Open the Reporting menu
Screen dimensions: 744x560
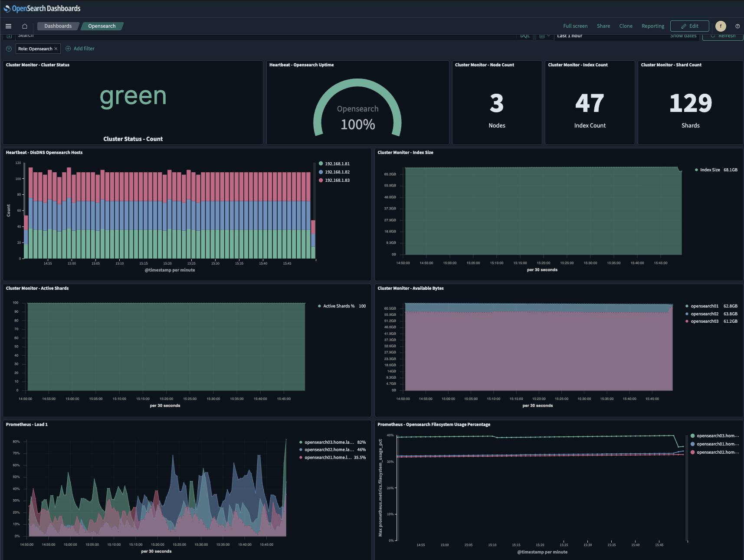tap(652, 26)
